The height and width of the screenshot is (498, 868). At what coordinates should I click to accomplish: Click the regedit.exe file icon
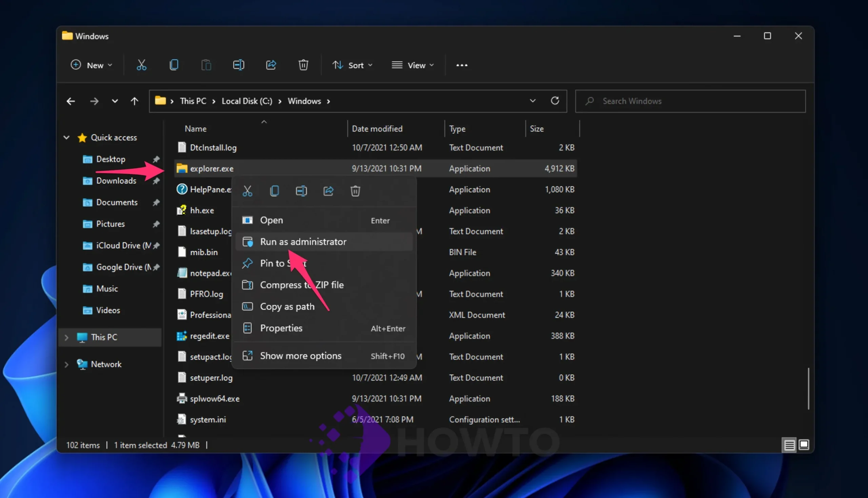click(182, 336)
